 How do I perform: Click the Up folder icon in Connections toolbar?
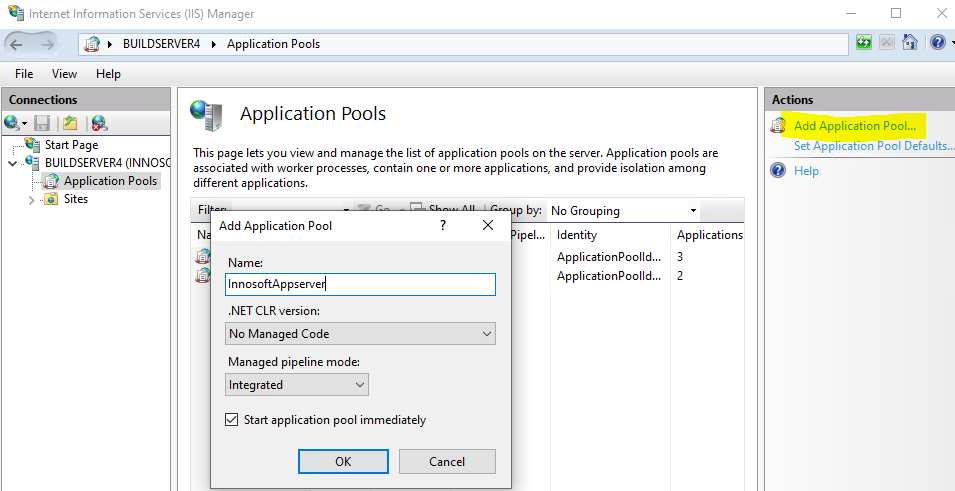pyautogui.click(x=70, y=123)
